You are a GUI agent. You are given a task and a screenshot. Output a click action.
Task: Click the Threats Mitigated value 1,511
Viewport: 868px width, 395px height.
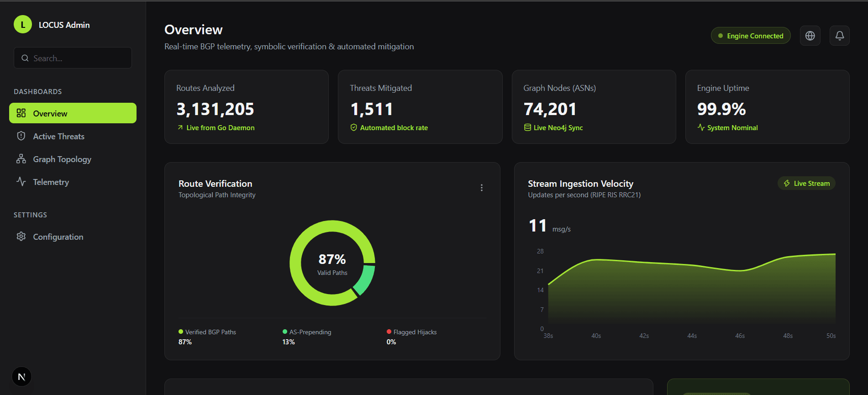371,109
